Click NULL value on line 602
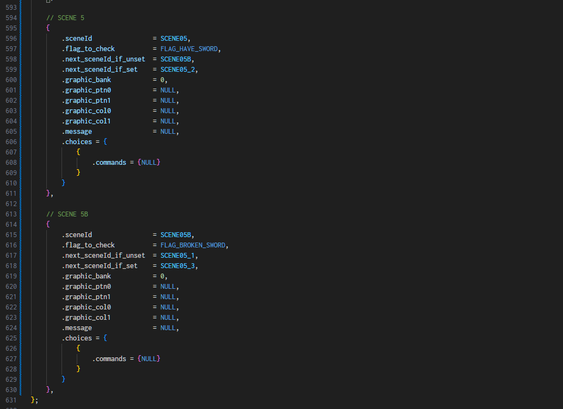 coord(168,101)
